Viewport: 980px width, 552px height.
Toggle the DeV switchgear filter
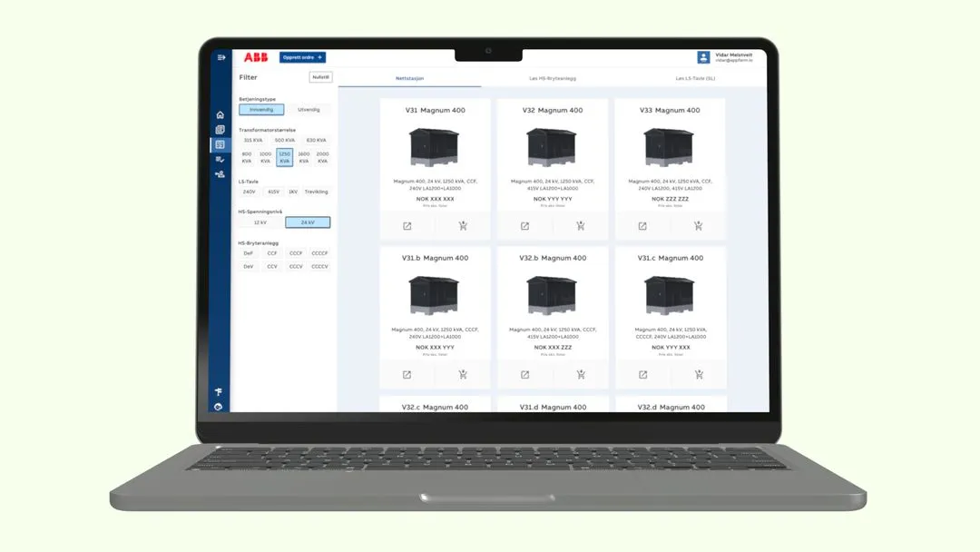pyautogui.click(x=248, y=266)
